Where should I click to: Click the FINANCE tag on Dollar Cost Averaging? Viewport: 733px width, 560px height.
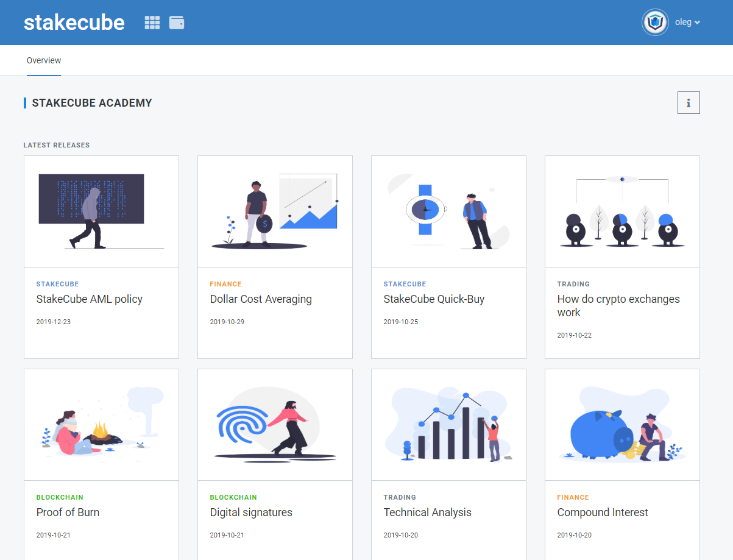pyautogui.click(x=226, y=284)
